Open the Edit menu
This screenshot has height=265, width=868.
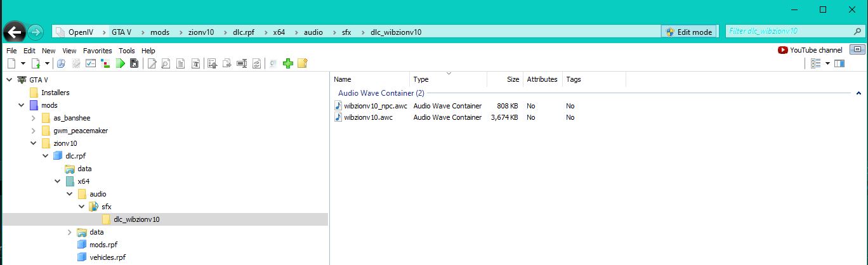[29, 51]
